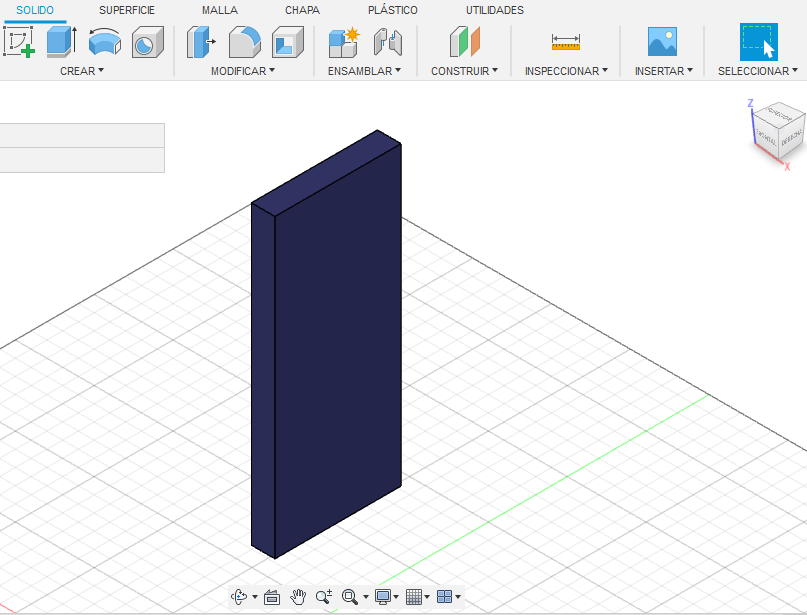
Task: Click the Zoom Window magnifier icon
Action: pos(350,597)
